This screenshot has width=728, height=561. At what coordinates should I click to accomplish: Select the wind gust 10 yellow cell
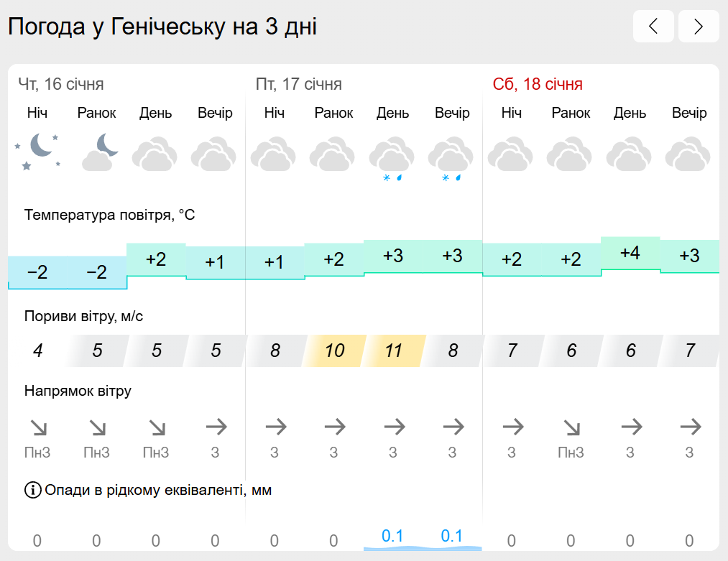pos(334,351)
